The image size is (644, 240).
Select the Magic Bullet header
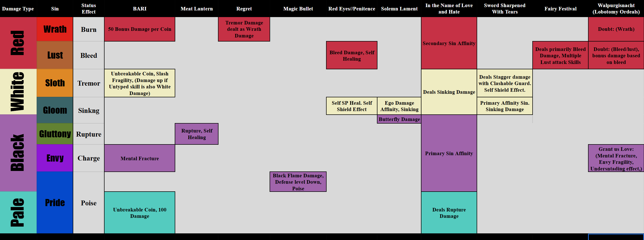click(x=298, y=9)
